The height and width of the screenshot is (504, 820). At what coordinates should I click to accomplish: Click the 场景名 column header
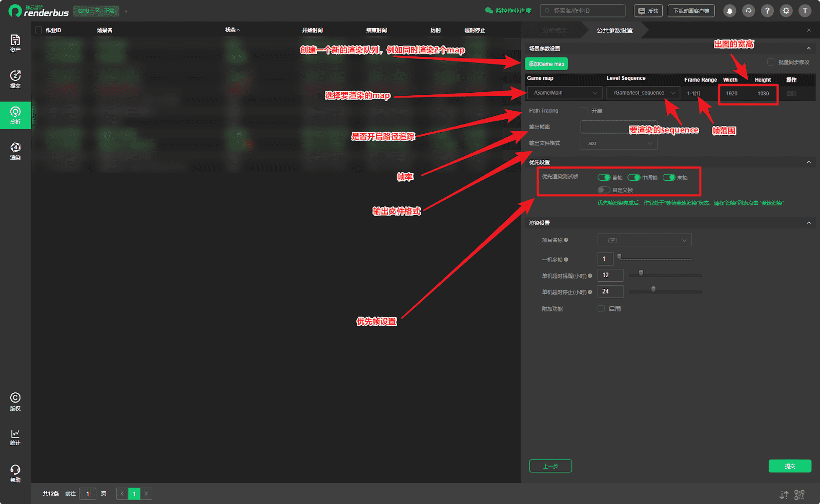tap(105, 30)
